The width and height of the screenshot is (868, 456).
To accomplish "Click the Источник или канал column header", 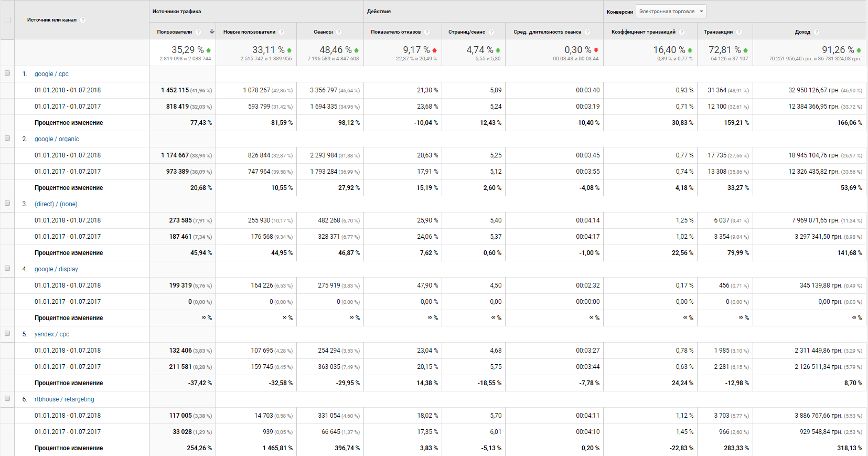I will (x=52, y=20).
